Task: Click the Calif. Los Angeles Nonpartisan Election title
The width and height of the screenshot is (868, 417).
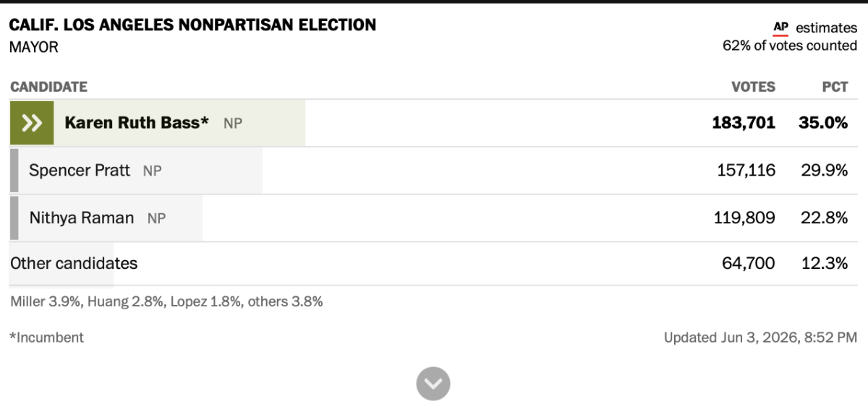Action: [x=192, y=25]
